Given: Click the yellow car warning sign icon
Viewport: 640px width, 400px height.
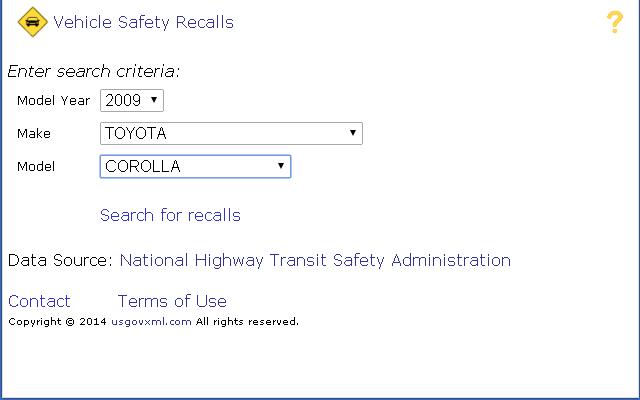Looking at the screenshot, I should [x=33, y=22].
